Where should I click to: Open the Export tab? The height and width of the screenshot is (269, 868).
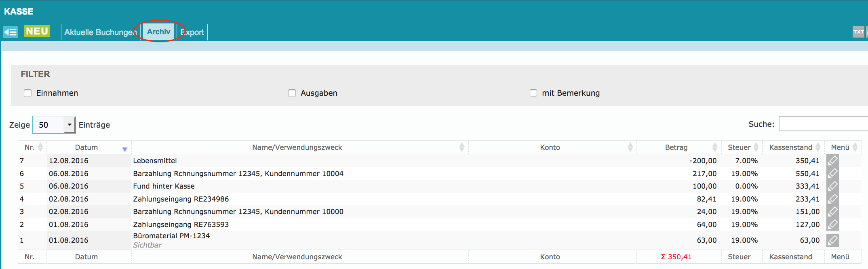click(192, 32)
